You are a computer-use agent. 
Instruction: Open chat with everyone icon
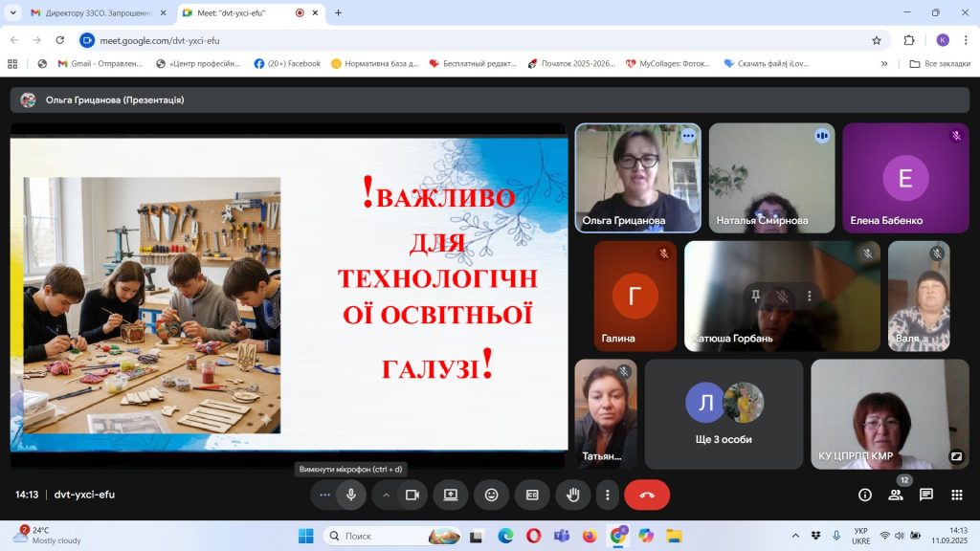926,495
